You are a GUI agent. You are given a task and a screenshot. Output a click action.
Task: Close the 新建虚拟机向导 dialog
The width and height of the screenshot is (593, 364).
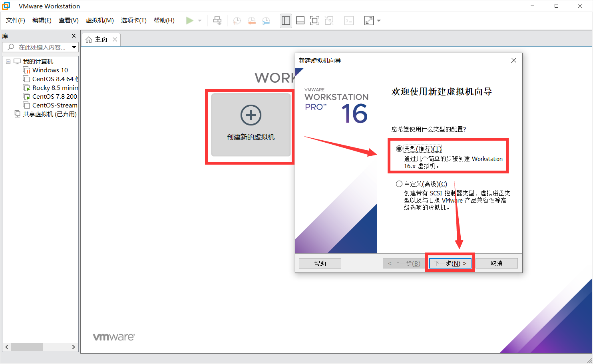pyautogui.click(x=514, y=60)
